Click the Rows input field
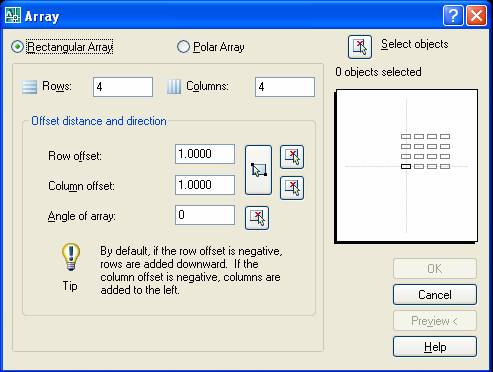The height and width of the screenshot is (372, 493). 123,87
